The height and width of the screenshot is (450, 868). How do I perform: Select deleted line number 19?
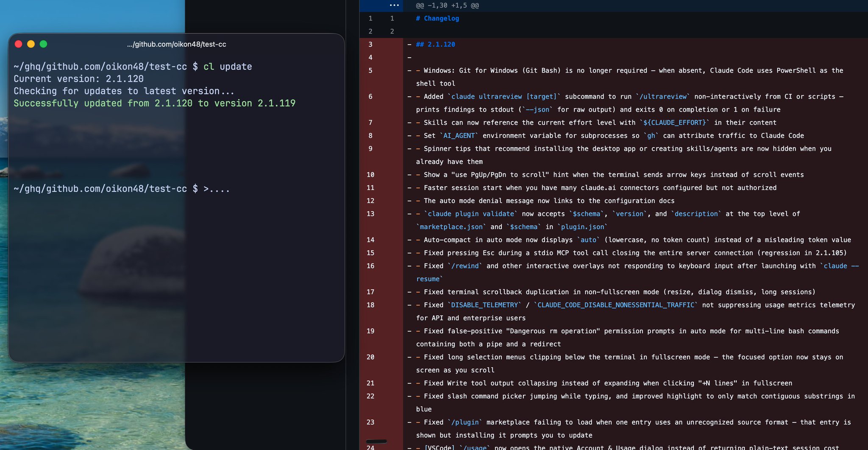point(370,331)
